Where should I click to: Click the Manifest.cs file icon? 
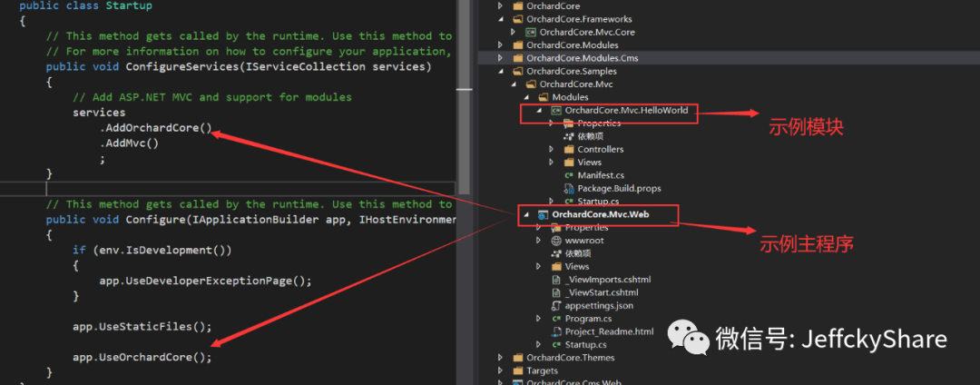tap(569, 175)
